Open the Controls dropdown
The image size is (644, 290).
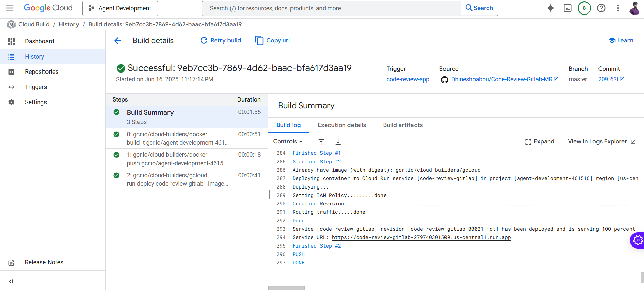[288, 142]
